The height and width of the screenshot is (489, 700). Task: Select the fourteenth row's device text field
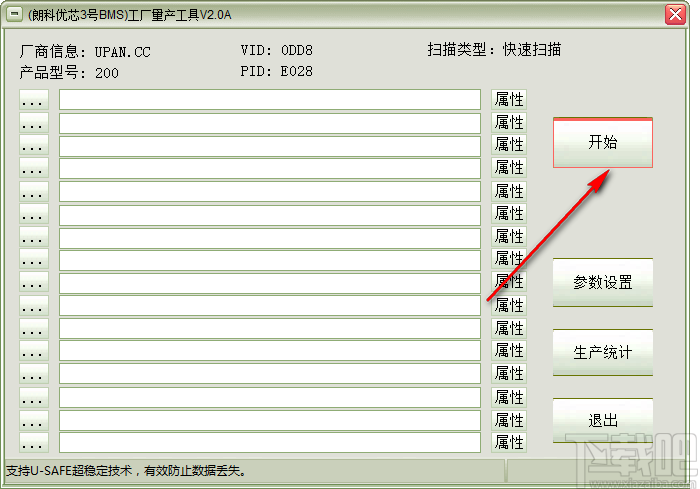point(270,397)
